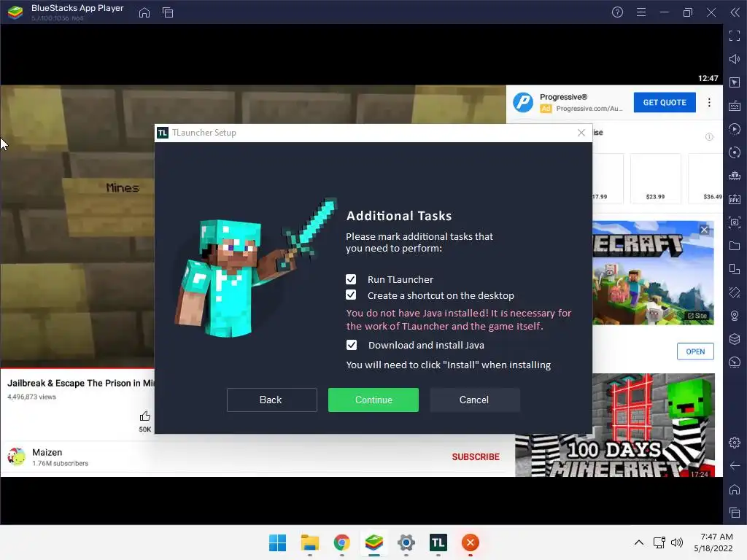Viewport: 747px width, 560px height.
Task: Open keyboard controls icon in sidebar
Action: [x=734, y=106]
